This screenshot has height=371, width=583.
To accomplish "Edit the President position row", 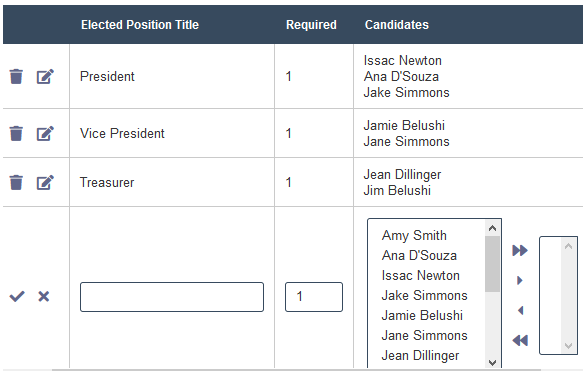I will click(x=45, y=77).
